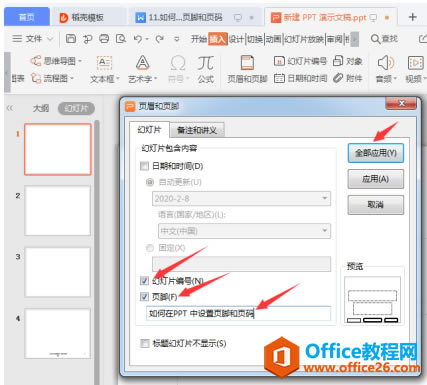Click the save icon in quick toolbar
Image resolution: width=427 pixels, height=385 pixels.
click(x=71, y=39)
